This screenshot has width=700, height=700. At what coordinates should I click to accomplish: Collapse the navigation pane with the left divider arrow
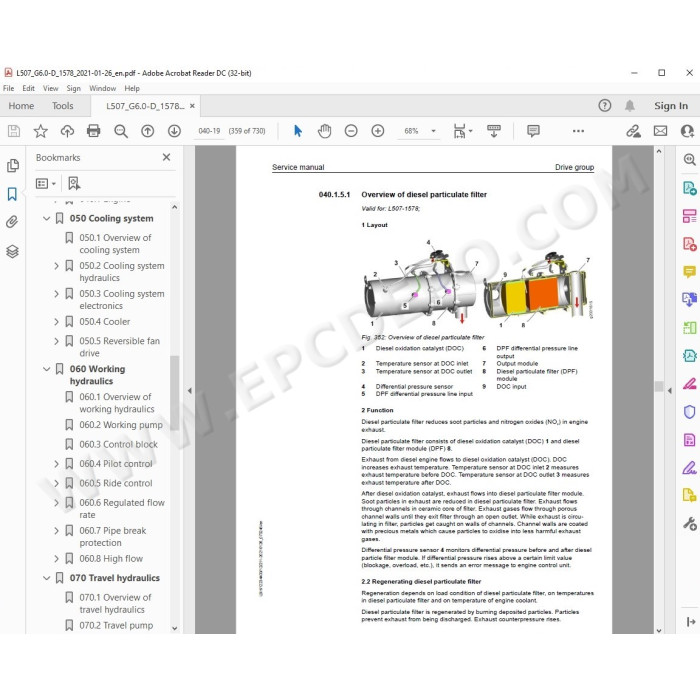tap(189, 391)
